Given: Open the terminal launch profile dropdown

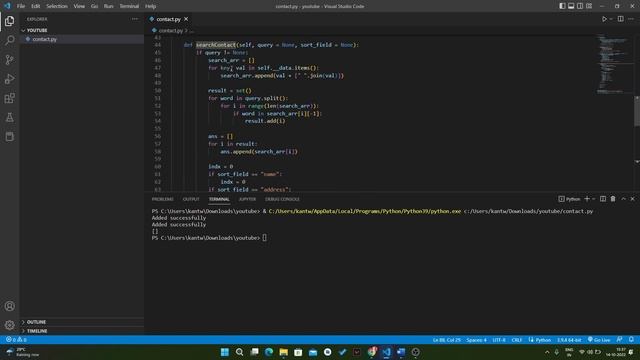Looking at the screenshot, I should pos(593,199).
